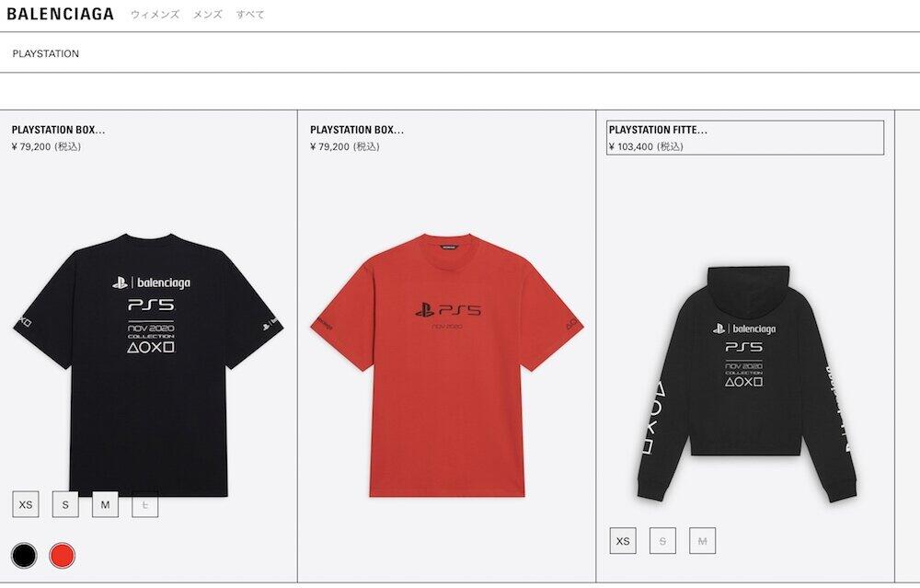Click crossed-out size S for hoodie
Viewport: 920px width, 588px height.
(x=663, y=541)
